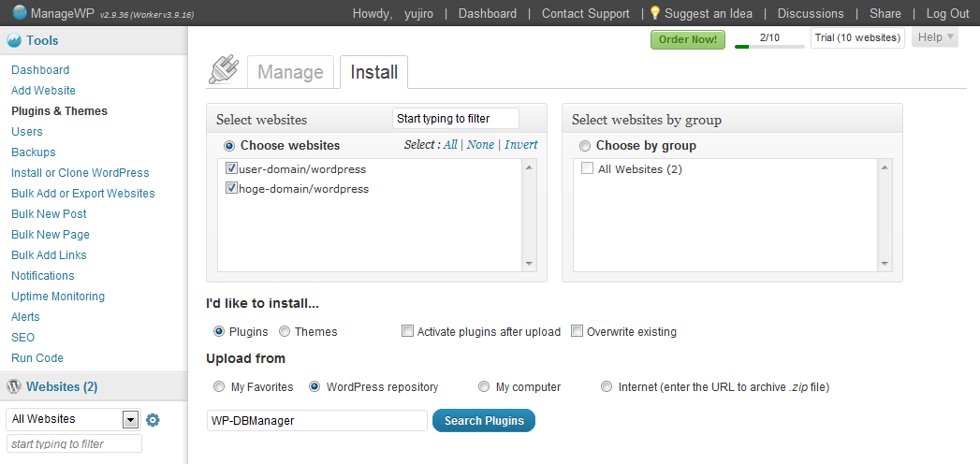Click the Tools section icon in sidebar
The image size is (980, 464).
tap(14, 41)
